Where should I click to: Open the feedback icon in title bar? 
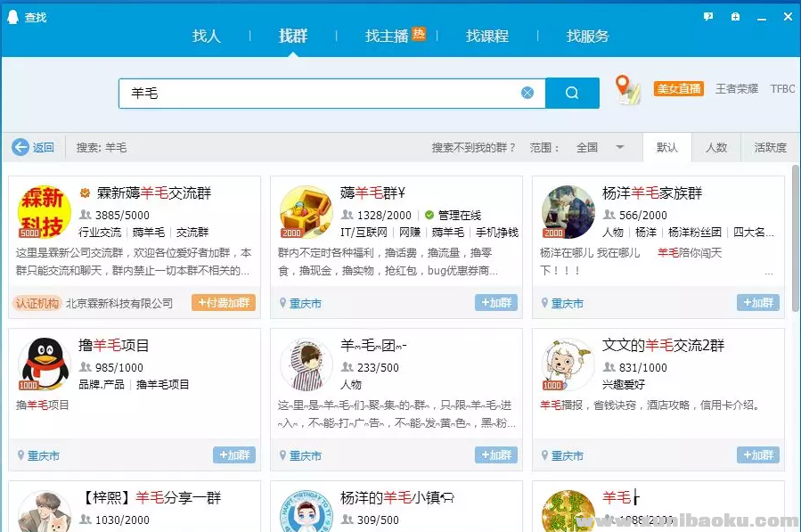coord(708,16)
